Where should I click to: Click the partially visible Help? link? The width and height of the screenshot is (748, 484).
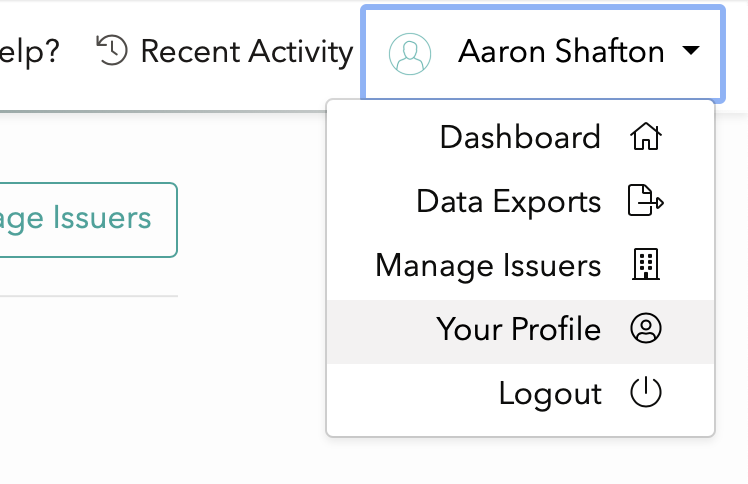pos(30,51)
